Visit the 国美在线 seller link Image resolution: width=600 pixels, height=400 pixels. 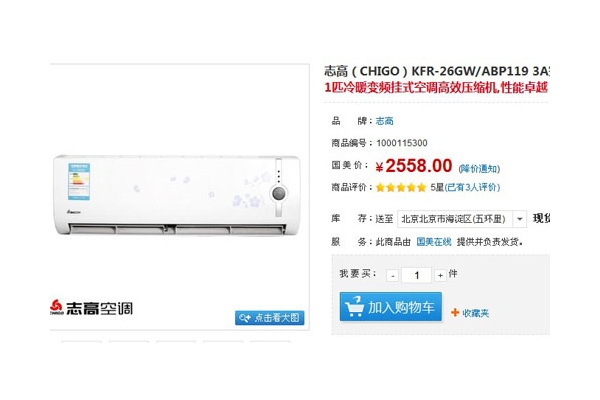[x=434, y=242]
